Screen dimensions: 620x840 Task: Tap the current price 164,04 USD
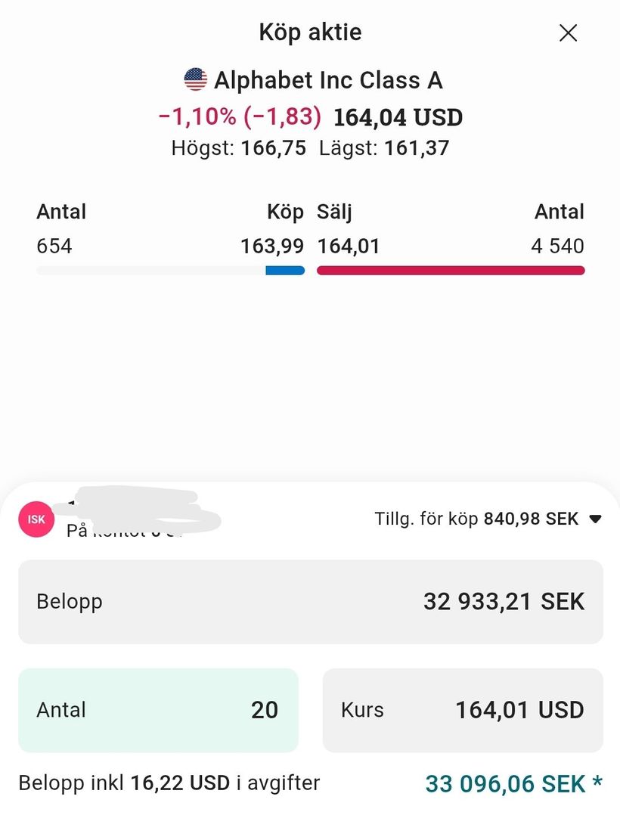(398, 118)
